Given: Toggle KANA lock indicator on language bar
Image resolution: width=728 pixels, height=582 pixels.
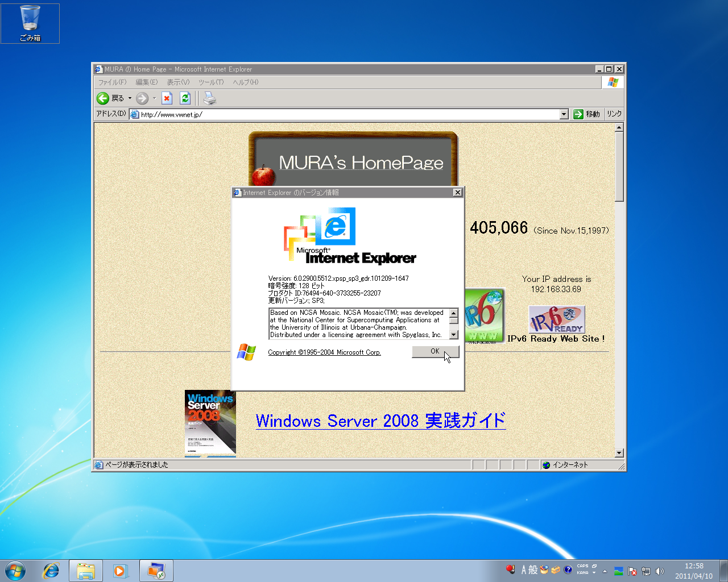Looking at the screenshot, I should pyautogui.click(x=582, y=573).
